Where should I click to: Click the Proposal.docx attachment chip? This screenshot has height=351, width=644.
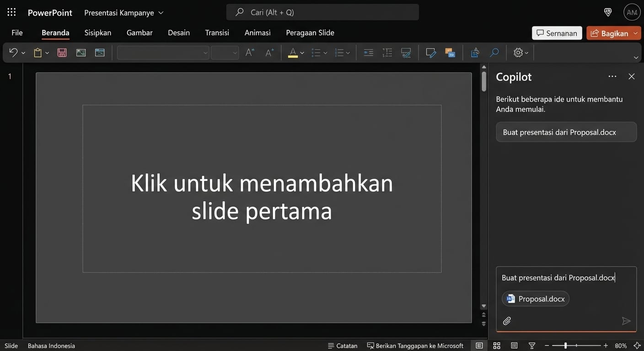535,298
